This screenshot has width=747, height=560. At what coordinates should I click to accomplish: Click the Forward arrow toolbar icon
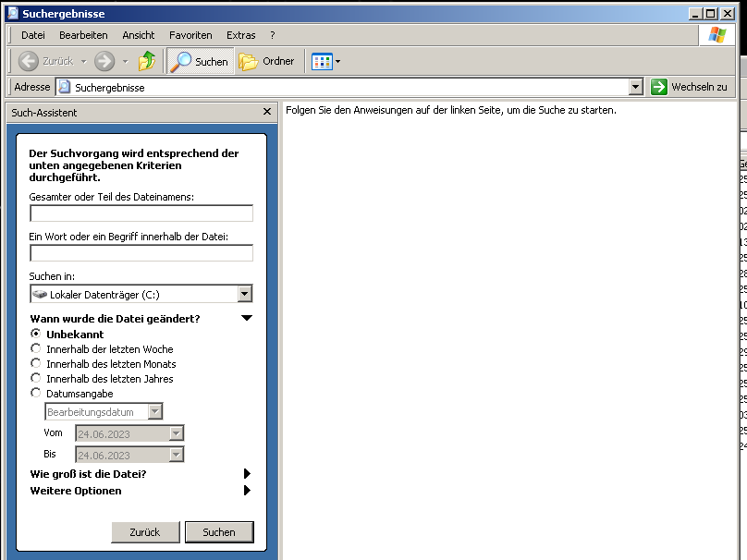click(104, 61)
